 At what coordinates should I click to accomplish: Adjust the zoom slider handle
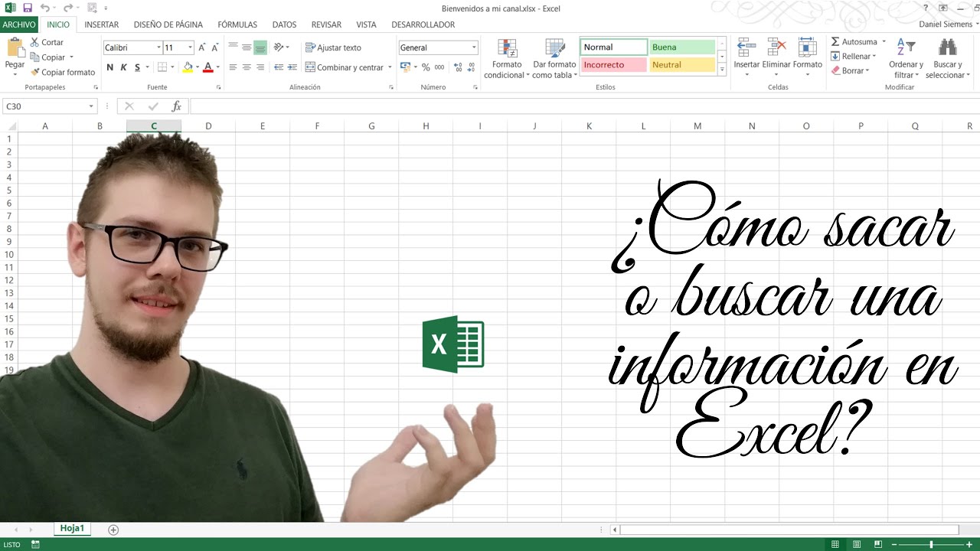(931, 544)
